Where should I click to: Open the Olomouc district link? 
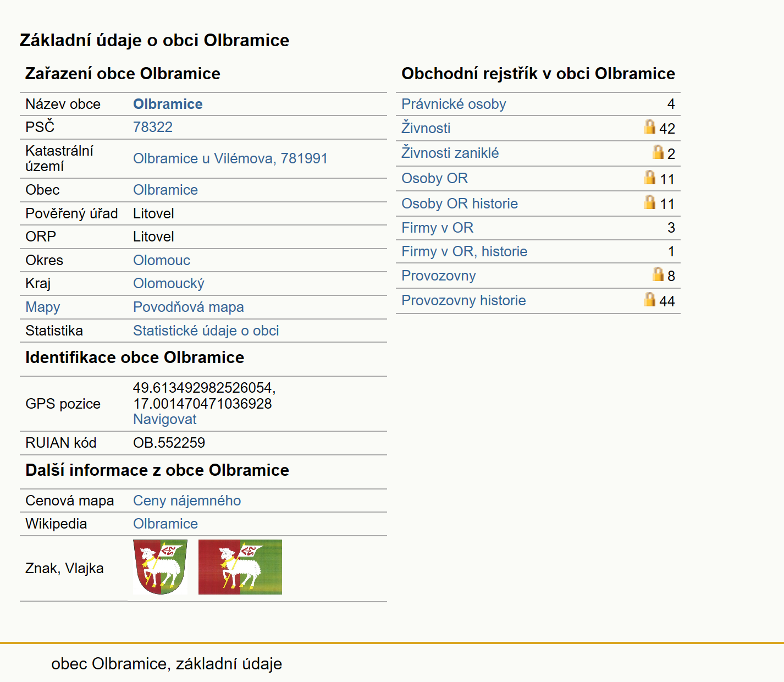point(162,260)
